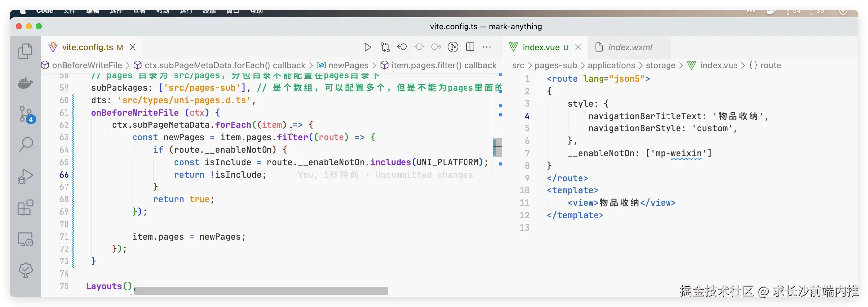This screenshot has height=307, width=868.
Task: Go to previous revision in editor toolbar
Action: pyautogui.click(x=402, y=47)
